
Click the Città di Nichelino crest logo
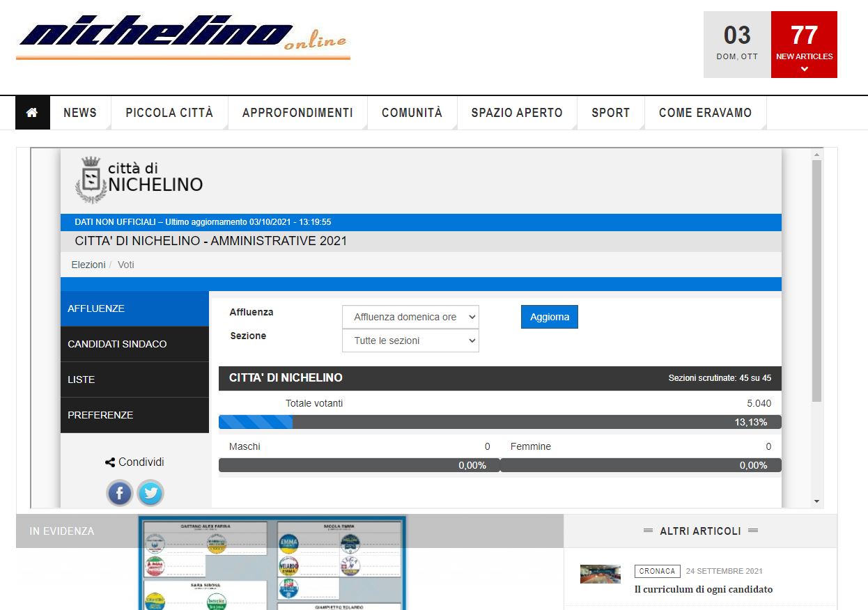coord(91,180)
